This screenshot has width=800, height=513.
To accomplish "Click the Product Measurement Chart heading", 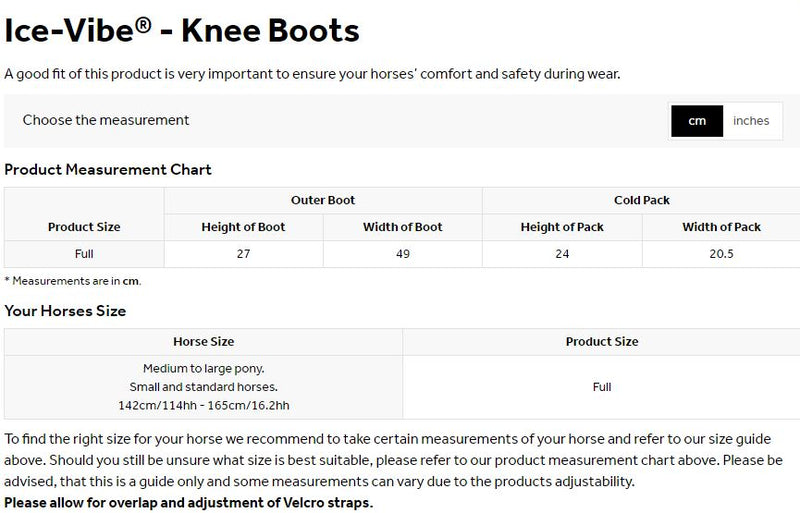I will pos(108,170).
